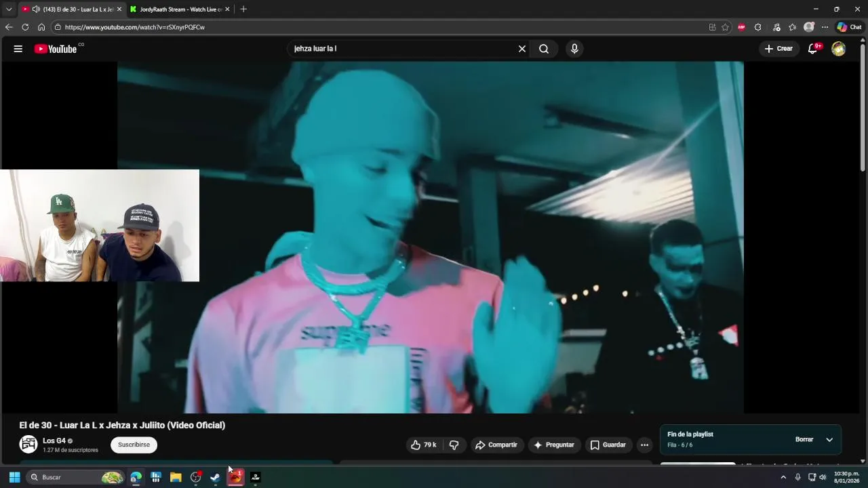
Task: Open Edge settings and more ellipsis
Action: (x=825, y=27)
